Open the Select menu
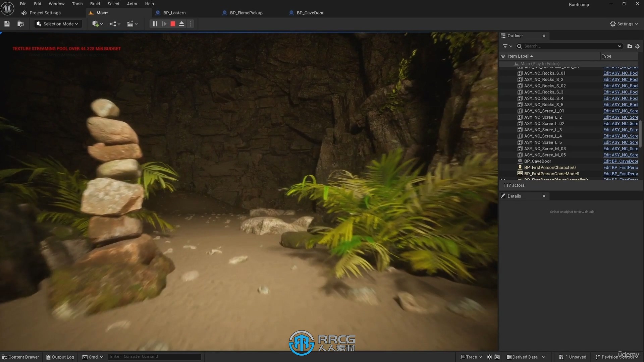 coord(113,4)
